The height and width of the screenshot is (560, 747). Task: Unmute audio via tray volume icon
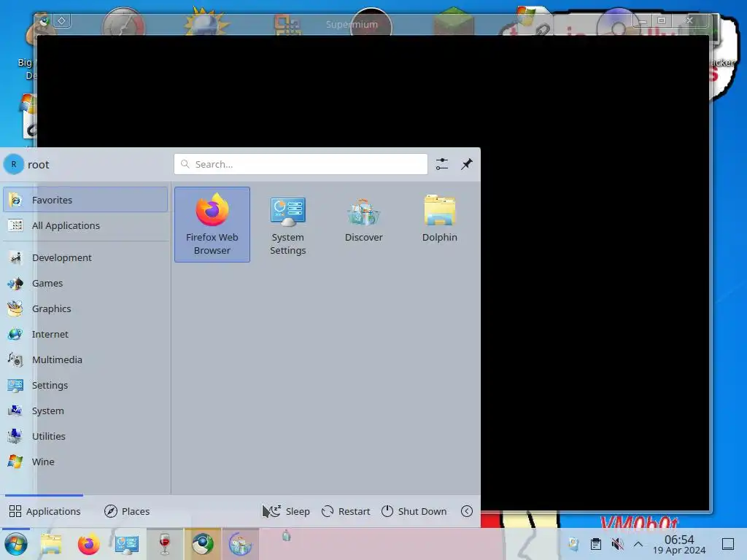click(x=617, y=544)
